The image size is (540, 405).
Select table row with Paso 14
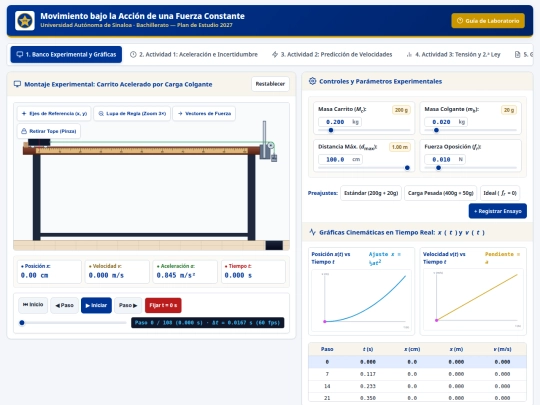click(417, 386)
